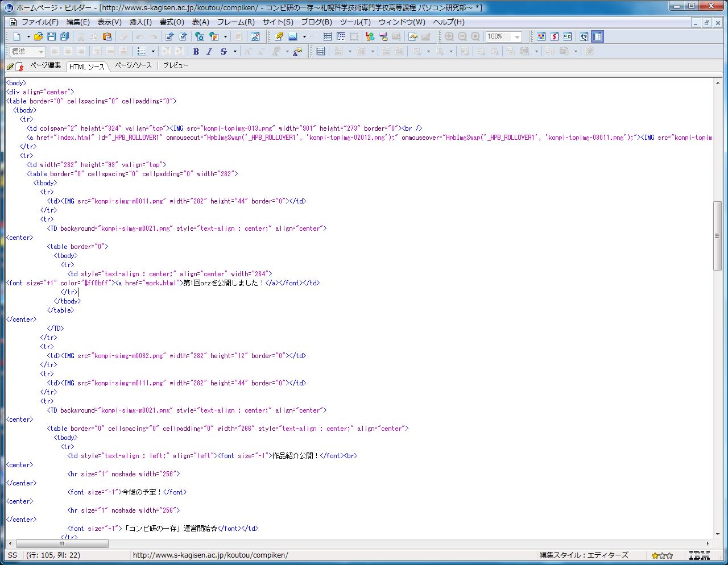Viewport: 728px width, 565px height.
Task: Click the color palette view icon
Action: pos(541,36)
